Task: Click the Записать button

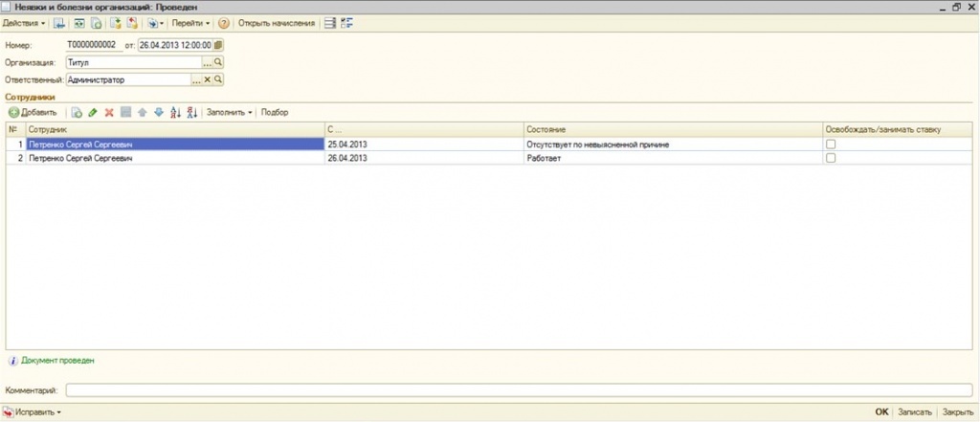Action: [914, 411]
